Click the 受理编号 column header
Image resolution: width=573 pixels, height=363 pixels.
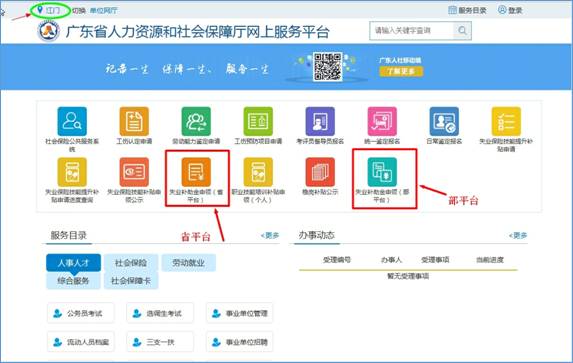(x=337, y=260)
